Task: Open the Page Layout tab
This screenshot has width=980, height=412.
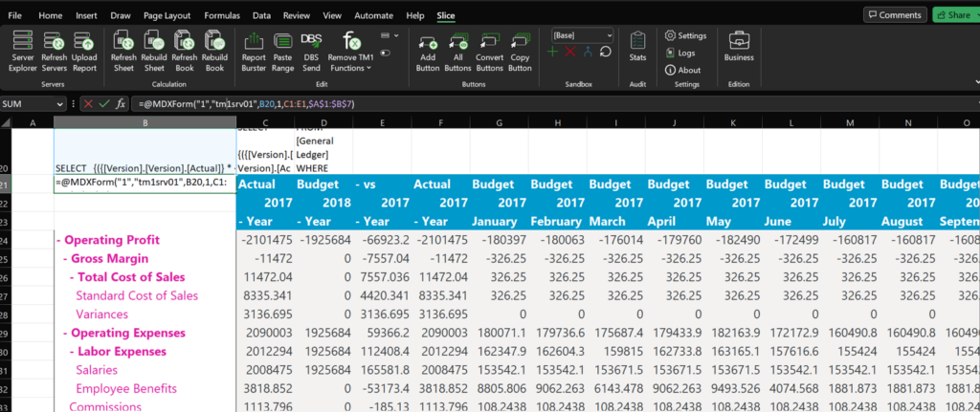Action: pyautogui.click(x=165, y=15)
